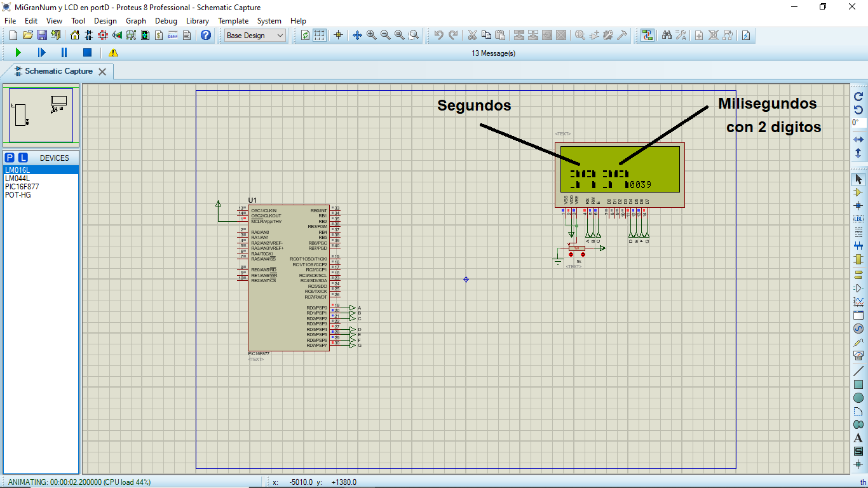The image size is (868, 488).
Task: Toggle the false origin crosshair icon
Action: click(338, 36)
